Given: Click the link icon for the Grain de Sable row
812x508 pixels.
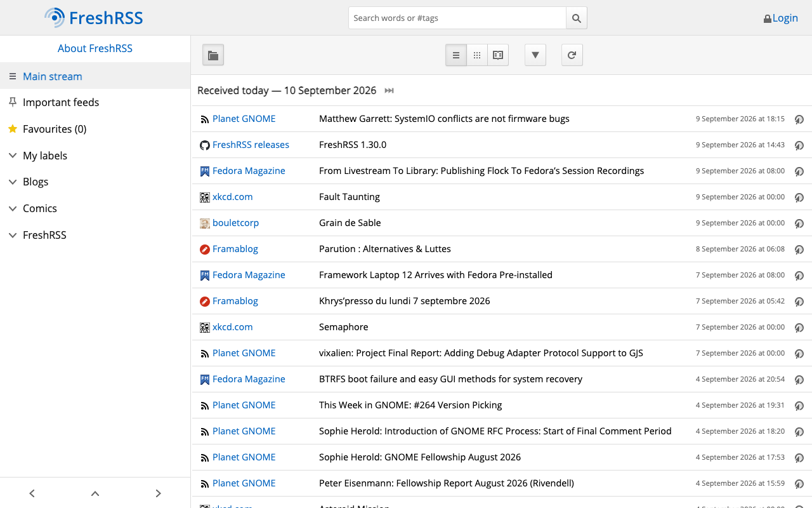Looking at the screenshot, I should pos(799,224).
